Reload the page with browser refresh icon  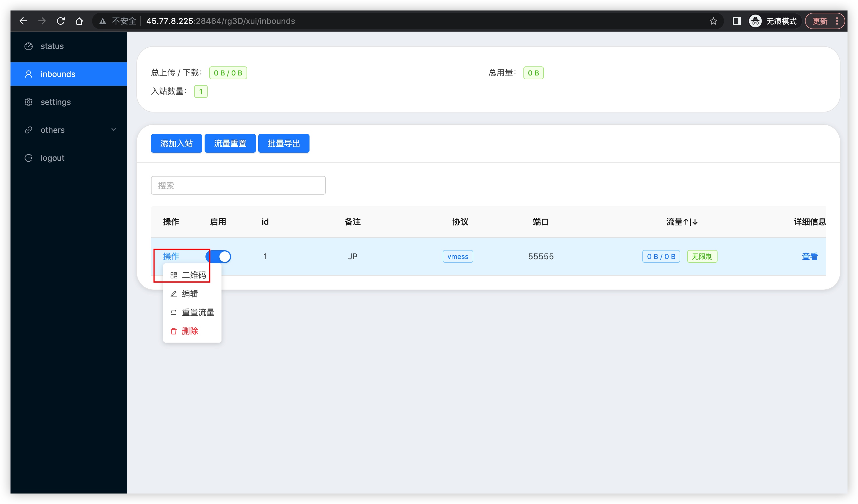(x=61, y=21)
